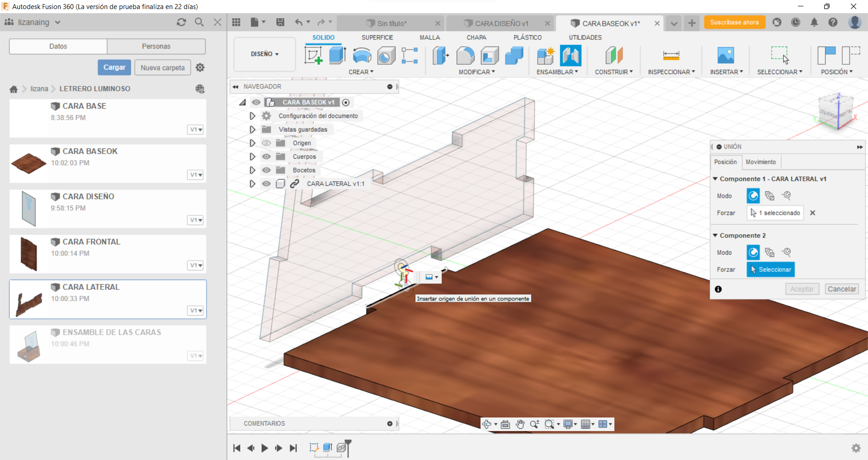Open the version dropdown for CARA LATERAL
Image resolution: width=868 pixels, height=460 pixels.
point(196,310)
